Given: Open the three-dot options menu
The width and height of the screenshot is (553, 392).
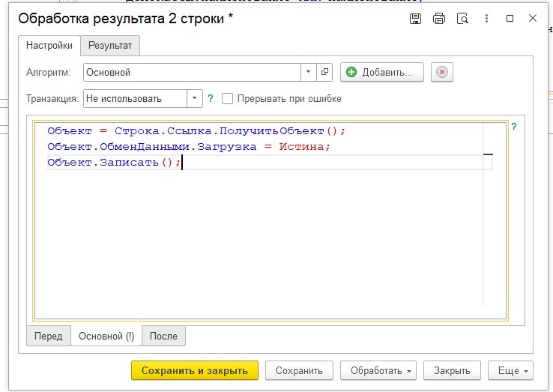Looking at the screenshot, I should 486,18.
